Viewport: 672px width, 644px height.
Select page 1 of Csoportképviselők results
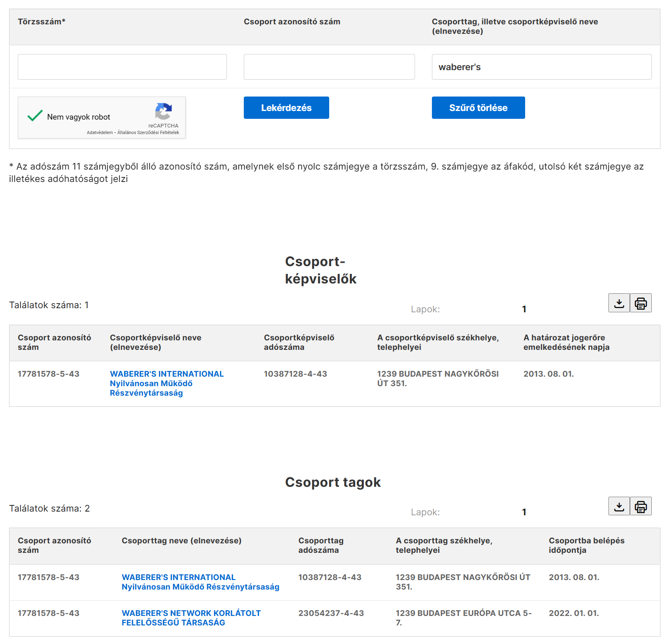coord(524,309)
